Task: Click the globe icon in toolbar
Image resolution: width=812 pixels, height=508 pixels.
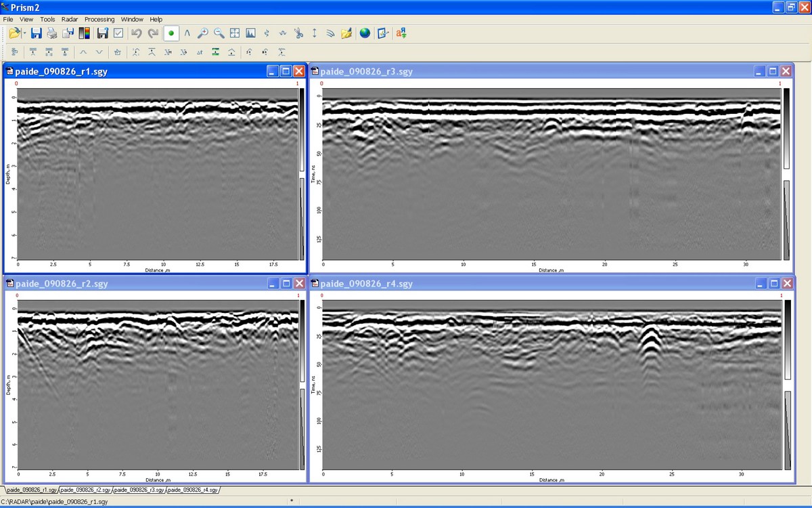Action: point(365,33)
